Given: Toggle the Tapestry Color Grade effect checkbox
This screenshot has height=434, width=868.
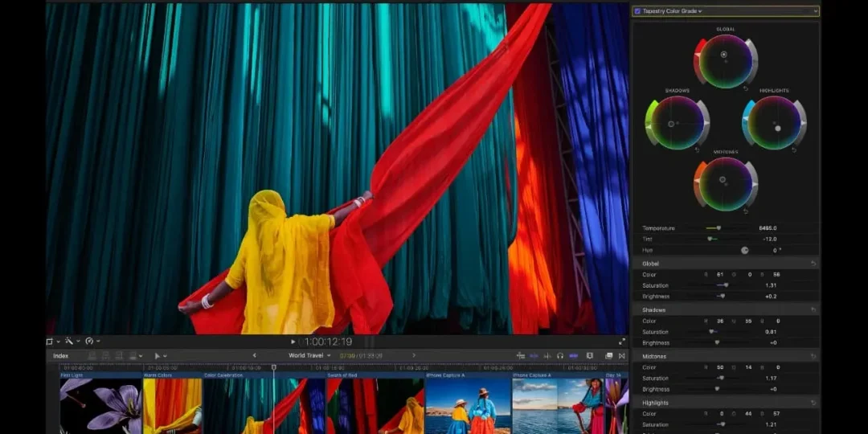Looking at the screenshot, I should 637,11.
